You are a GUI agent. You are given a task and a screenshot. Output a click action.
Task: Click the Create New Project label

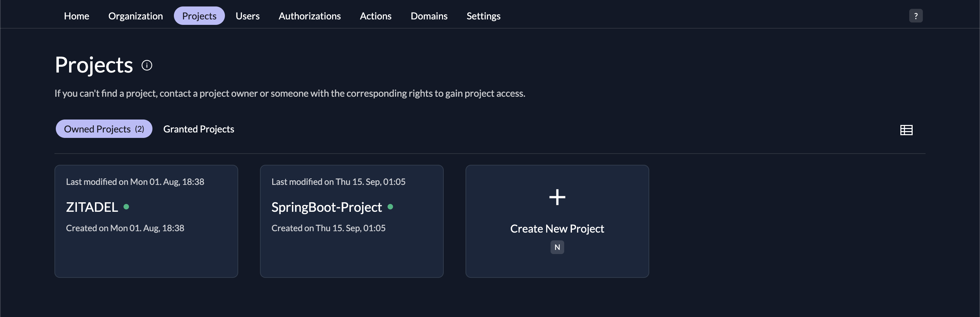click(557, 229)
